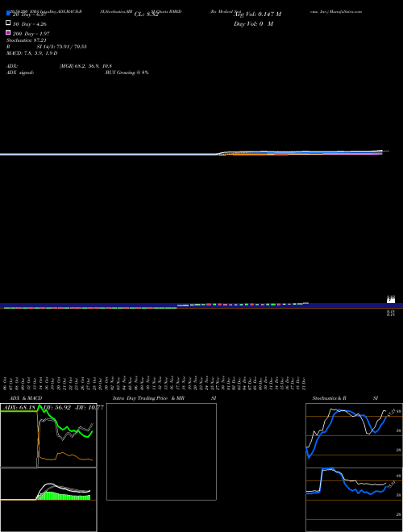Click inside the empty intraday price chart box
Image resolution: width=403 pixels, height=532 pixels.
(161, 451)
